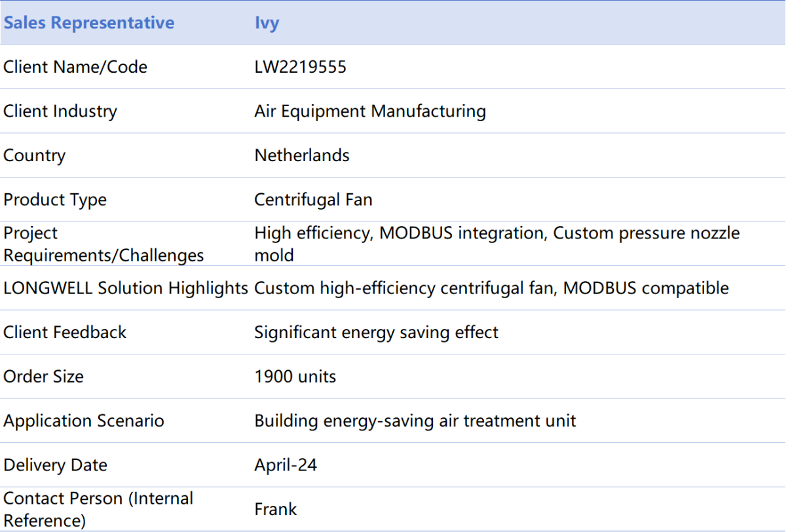This screenshot has height=532, width=786.
Task: Select client code LW2219555
Action: [300, 67]
